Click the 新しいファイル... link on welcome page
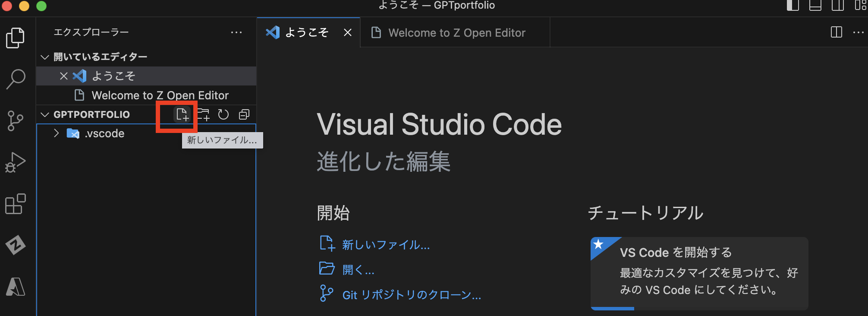This screenshot has height=316, width=868. (386, 245)
